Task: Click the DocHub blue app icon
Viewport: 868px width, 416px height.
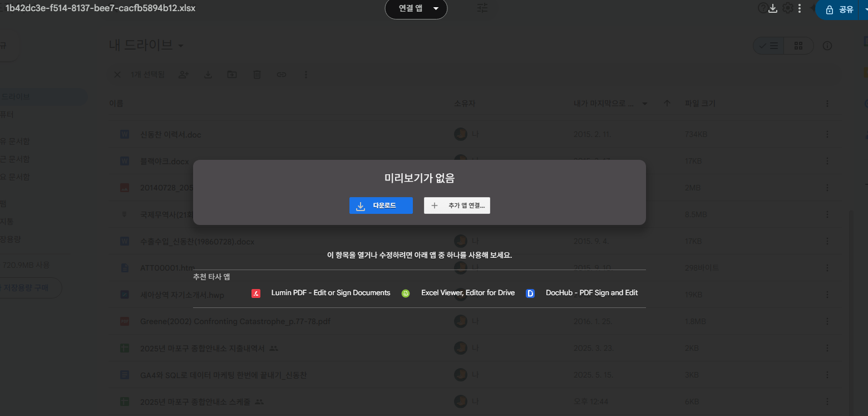Action: pyautogui.click(x=530, y=293)
